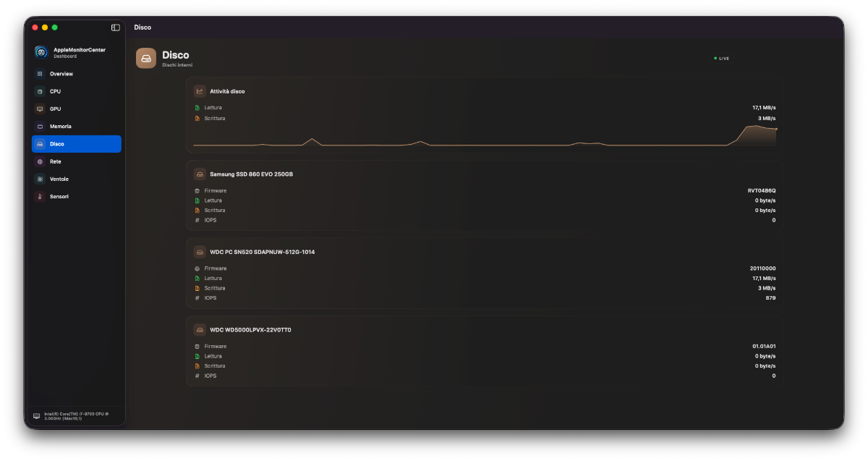Click the Samsung Firmware RVT04B6Q value
The height and width of the screenshot is (461, 868).
[x=761, y=190]
